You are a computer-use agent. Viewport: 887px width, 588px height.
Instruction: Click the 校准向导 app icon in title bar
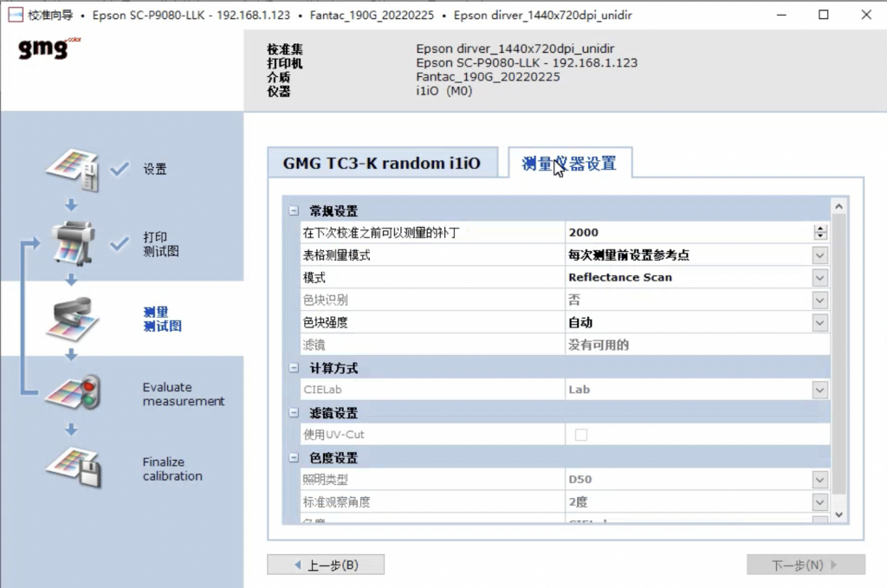pos(16,16)
